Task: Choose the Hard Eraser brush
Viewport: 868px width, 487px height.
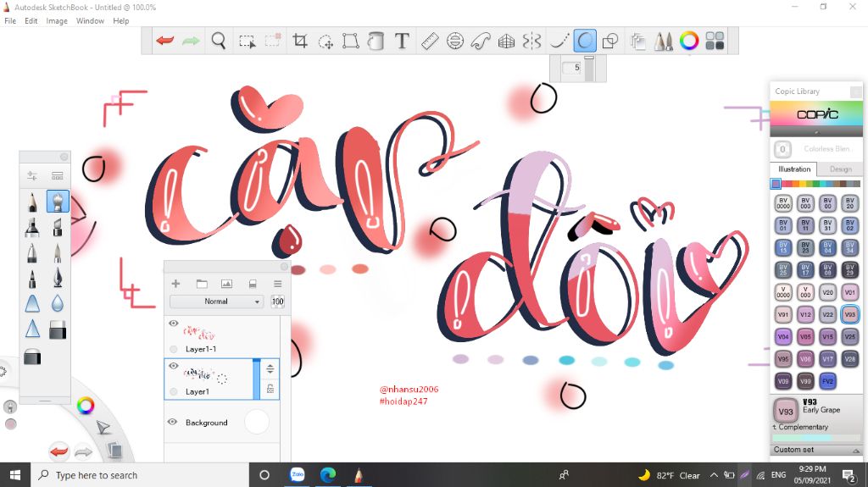Action: pyautogui.click(x=58, y=329)
